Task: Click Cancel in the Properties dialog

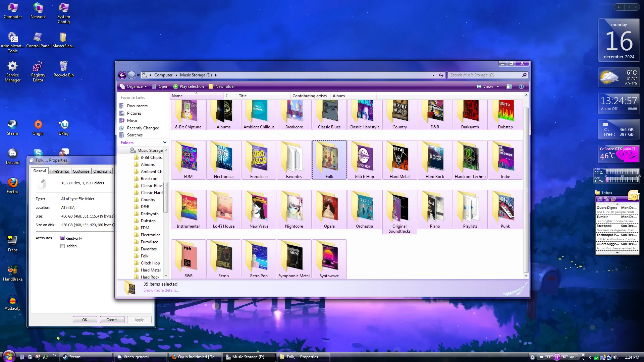Action: [x=112, y=320]
